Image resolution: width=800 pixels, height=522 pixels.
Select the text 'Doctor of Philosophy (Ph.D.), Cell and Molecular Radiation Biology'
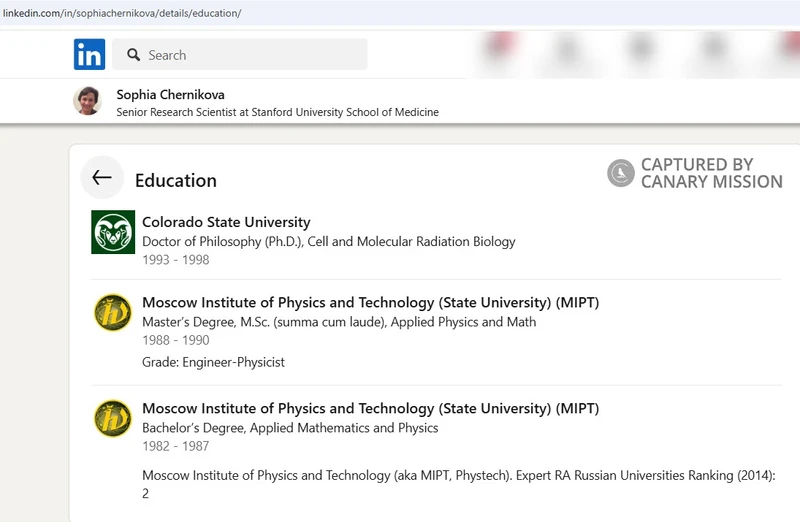[x=329, y=241]
